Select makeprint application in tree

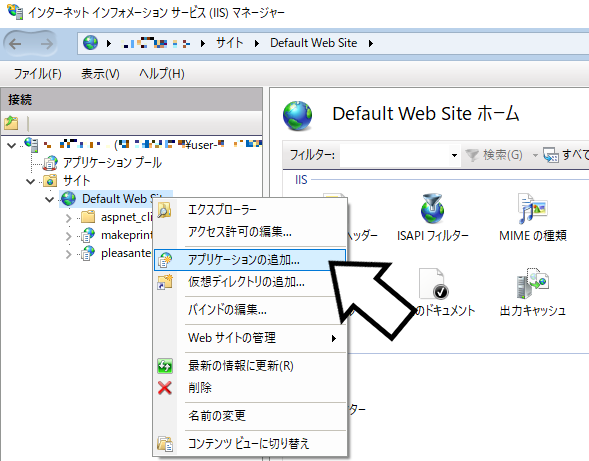pyautogui.click(x=126, y=235)
